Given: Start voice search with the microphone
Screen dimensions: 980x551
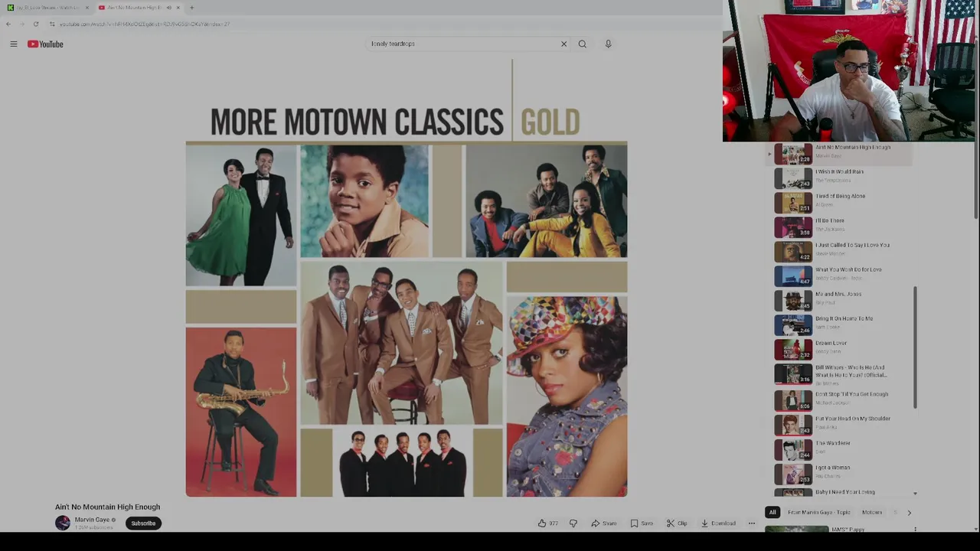Looking at the screenshot, I should click(608, 44).
